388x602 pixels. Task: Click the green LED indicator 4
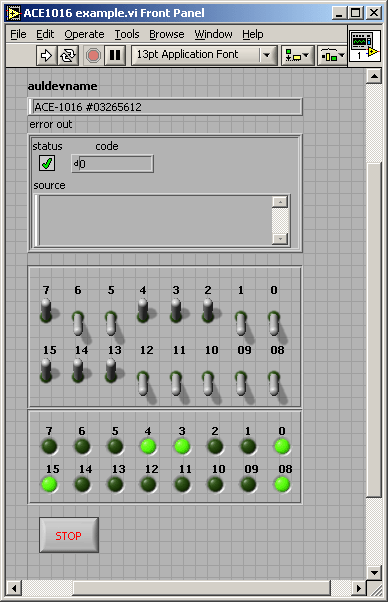(x=148, y=446)
